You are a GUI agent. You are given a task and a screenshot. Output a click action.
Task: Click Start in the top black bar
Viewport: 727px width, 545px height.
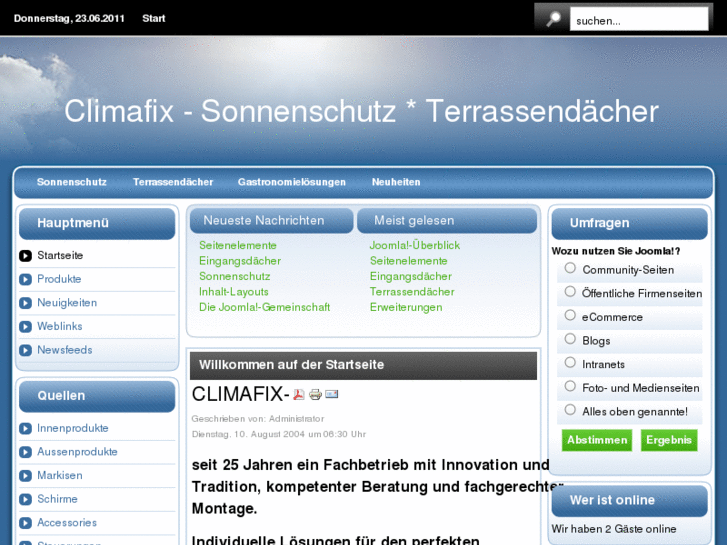153,18
